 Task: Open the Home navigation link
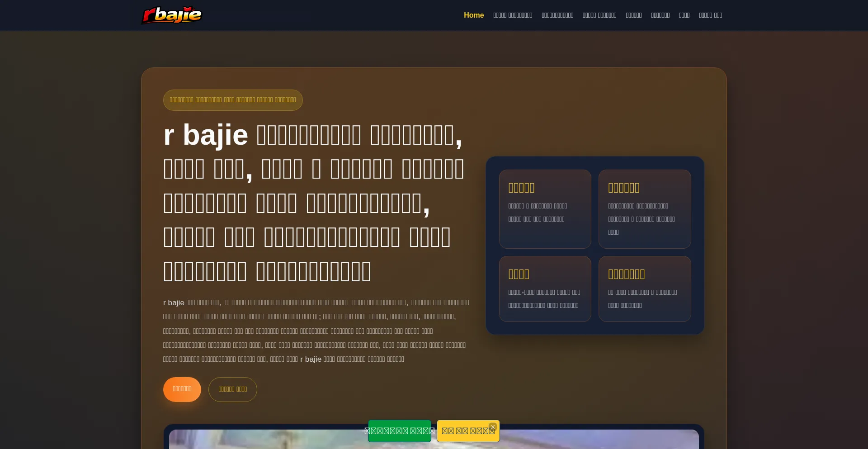tap(474, 15)
